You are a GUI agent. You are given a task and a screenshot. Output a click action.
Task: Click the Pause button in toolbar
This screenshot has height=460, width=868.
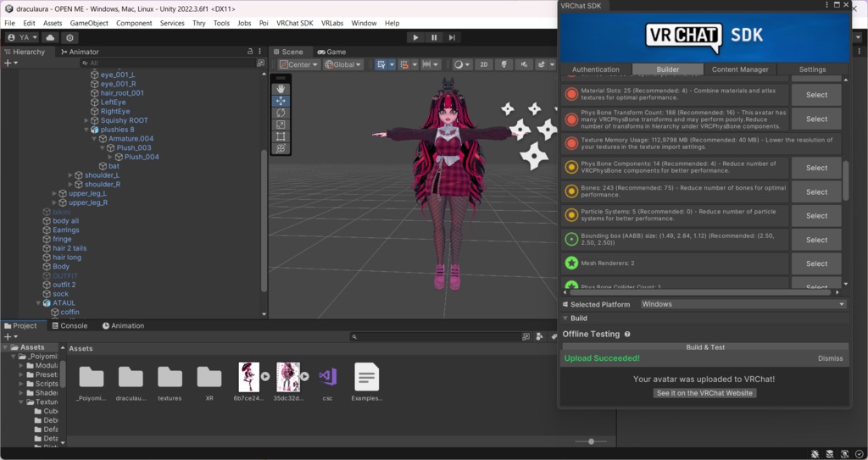pyautogui.click(x=434, y=37)
